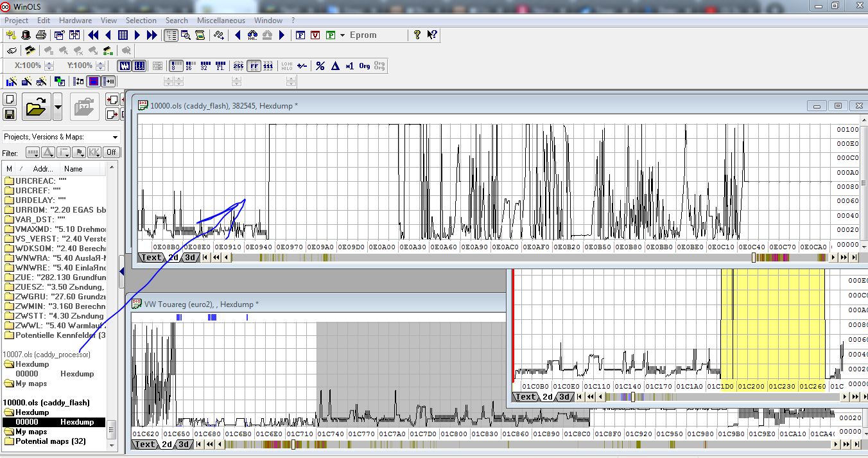Adjust the Y:100% zoom stepper
868x458 pixels.
click(x=101, y=66)
